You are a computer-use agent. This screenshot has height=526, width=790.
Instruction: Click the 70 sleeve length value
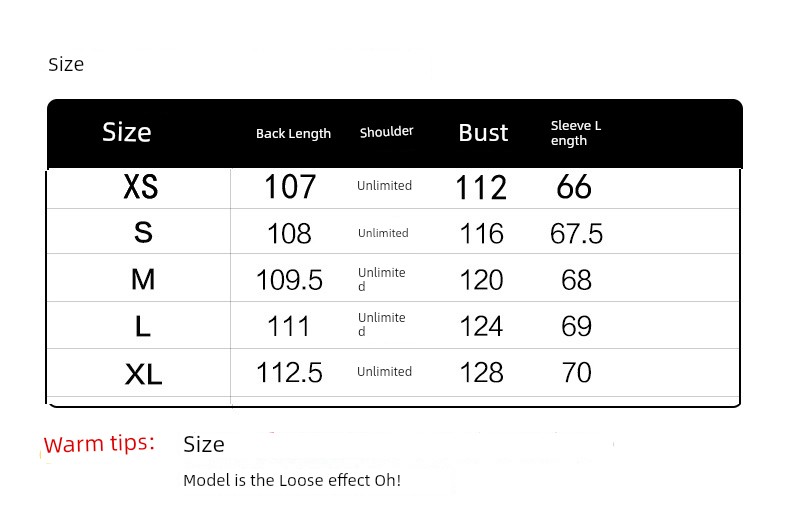tap(577, 373)
